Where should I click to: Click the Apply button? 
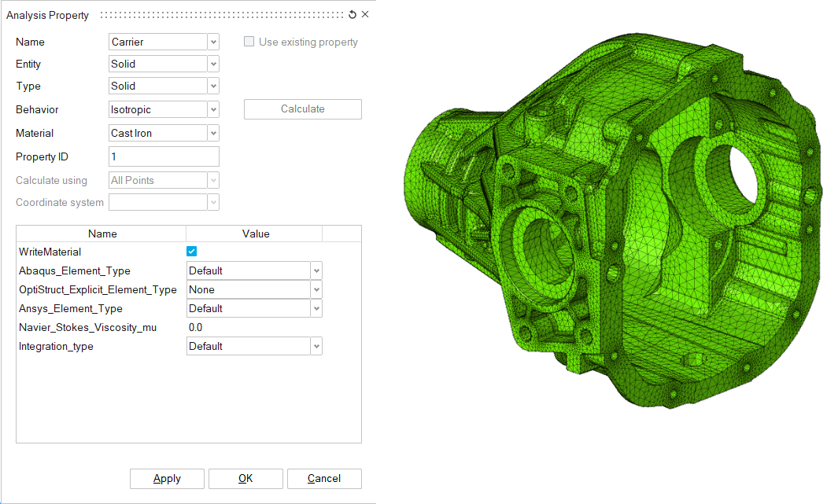point(167,478)
